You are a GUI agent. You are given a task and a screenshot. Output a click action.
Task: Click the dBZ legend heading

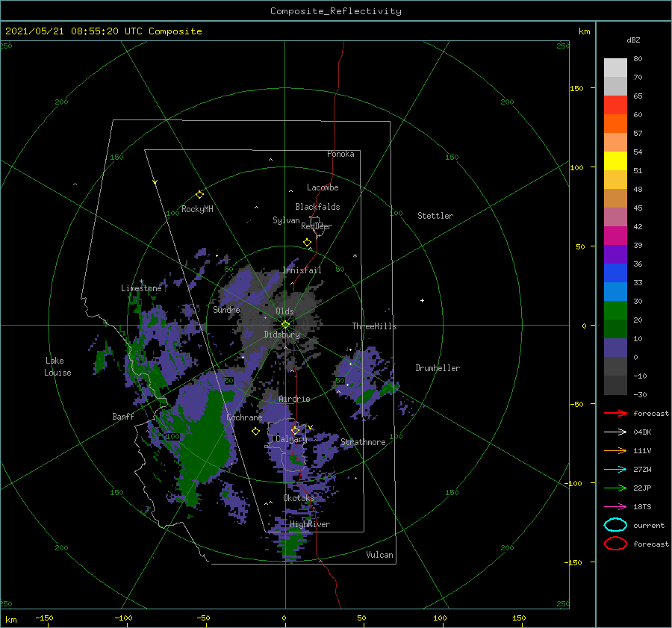point(633,40)
